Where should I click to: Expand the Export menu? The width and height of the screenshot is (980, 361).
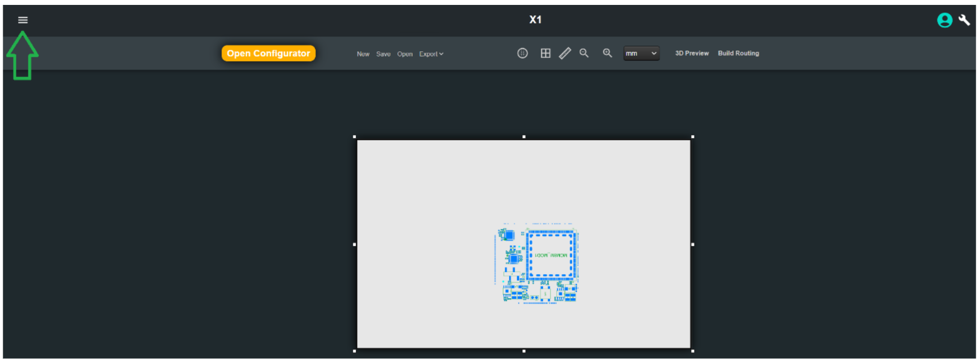(x=431, y=54)
